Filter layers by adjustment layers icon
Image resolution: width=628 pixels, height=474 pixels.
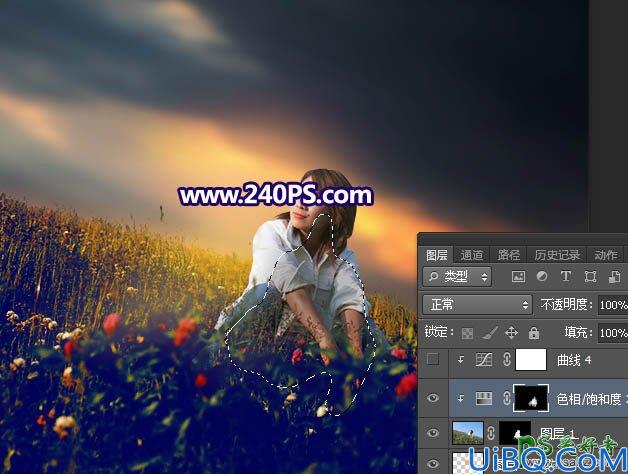pos(542,276)
